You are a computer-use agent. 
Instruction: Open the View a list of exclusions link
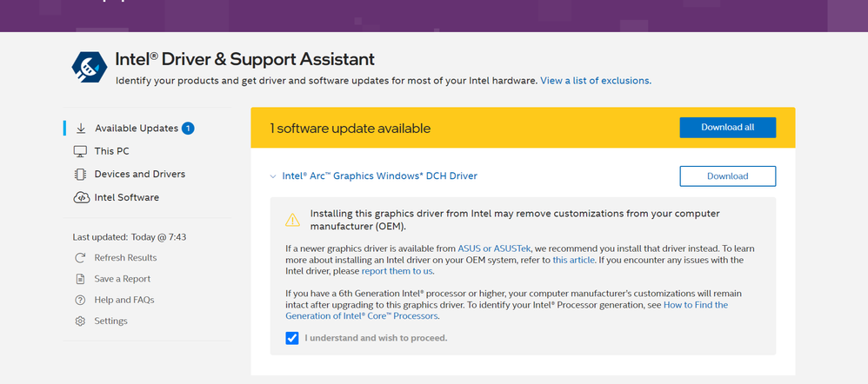595,81
